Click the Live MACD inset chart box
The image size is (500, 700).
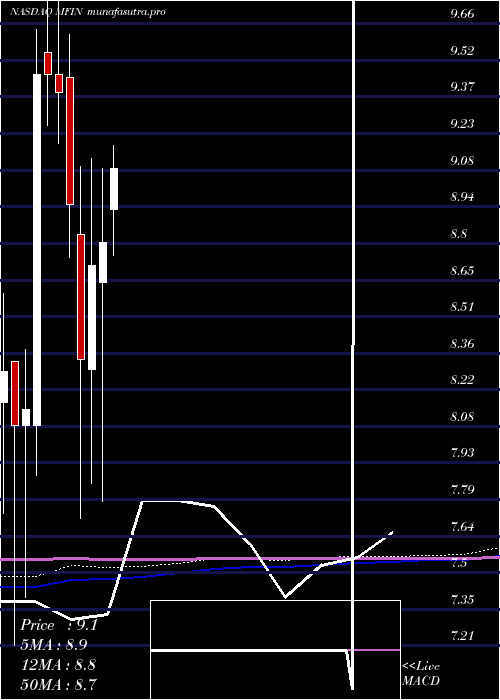coord(275,650)
